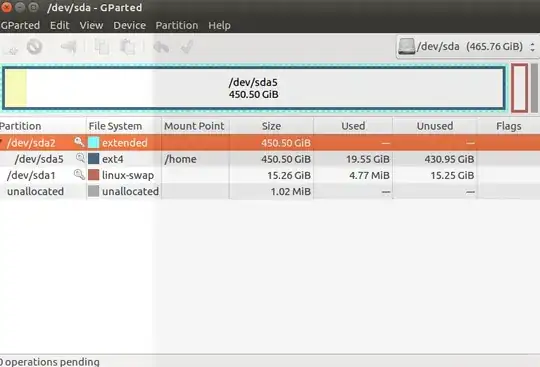
Task: Click the Flags column header
Action: [x=509, y=126]
